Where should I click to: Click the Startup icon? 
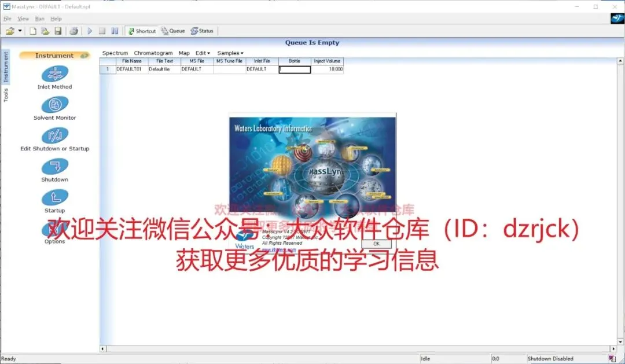coord(54,197)
